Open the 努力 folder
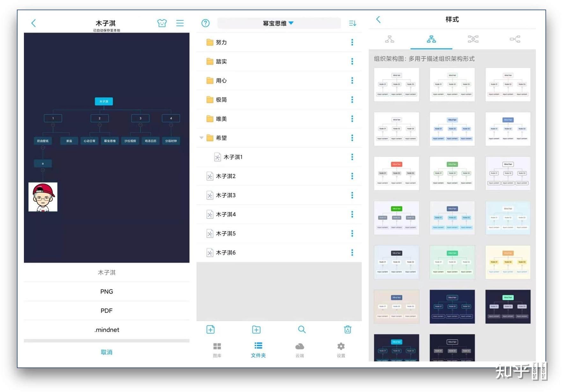 279,42
